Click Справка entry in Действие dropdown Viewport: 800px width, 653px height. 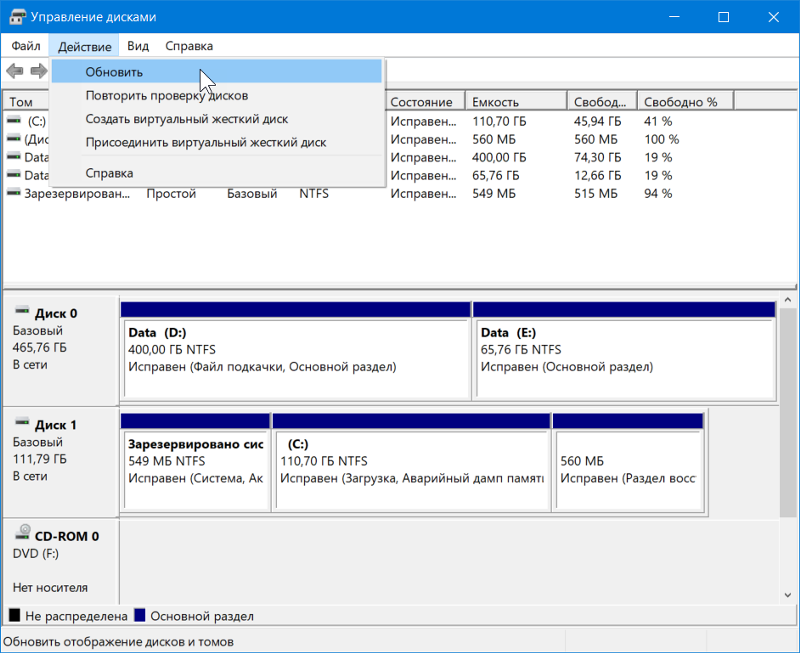[216, 173]
